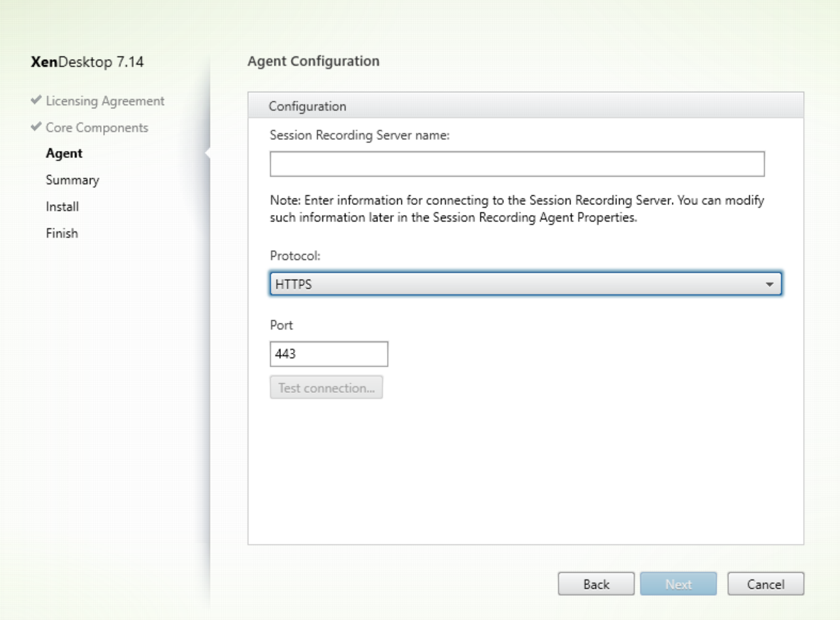The width and height of the screenshot is (840, 620).
Task: Click the note about Session Recording Agent Properties
Action: click(x=516, y=209)
